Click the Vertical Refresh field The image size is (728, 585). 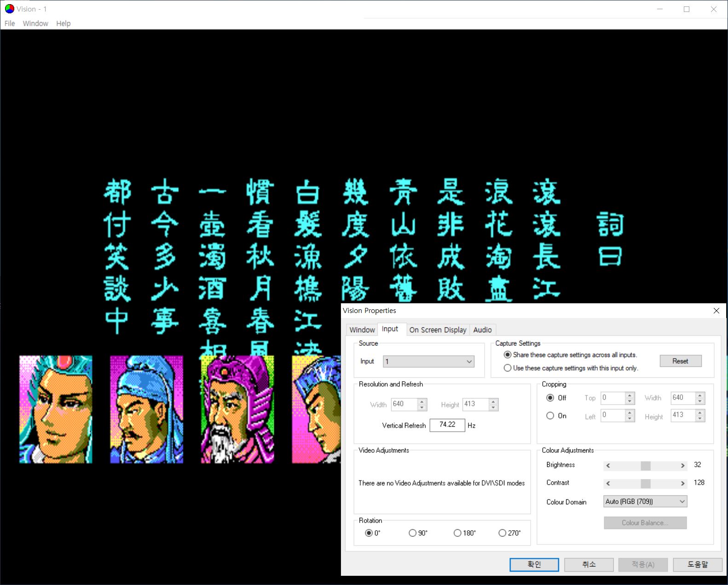[x=447, y=425]
